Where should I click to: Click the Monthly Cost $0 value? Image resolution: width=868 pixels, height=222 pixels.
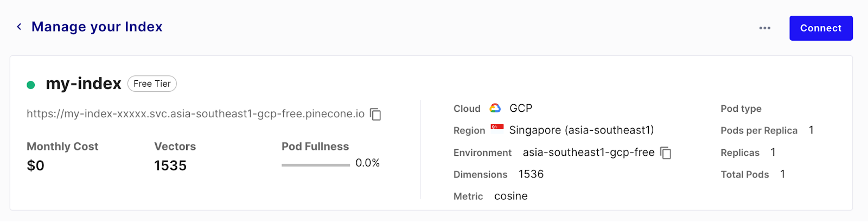point(36,166)
